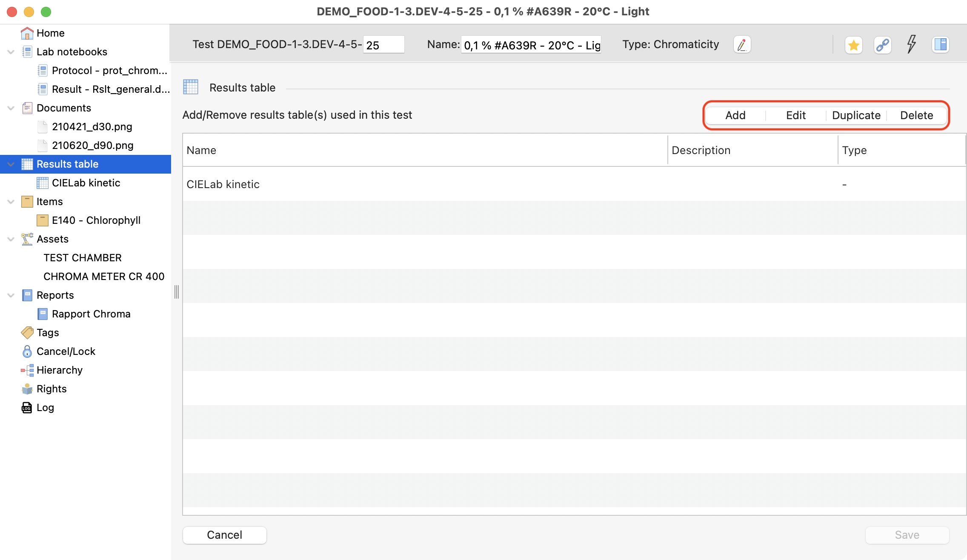Select TEST CHAMBER asset
Image resolution: width=967 pixels, height=560 pixels.
coord(83,258)
